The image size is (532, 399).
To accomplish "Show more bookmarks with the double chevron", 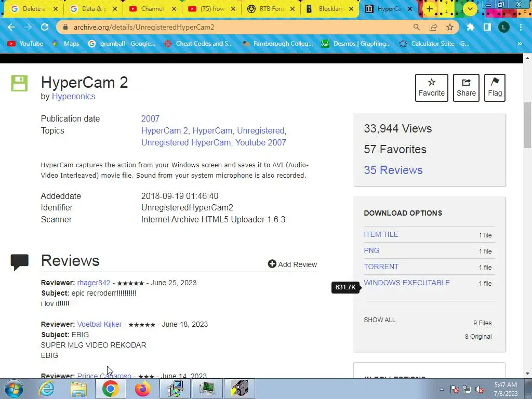I will [520, 44].
